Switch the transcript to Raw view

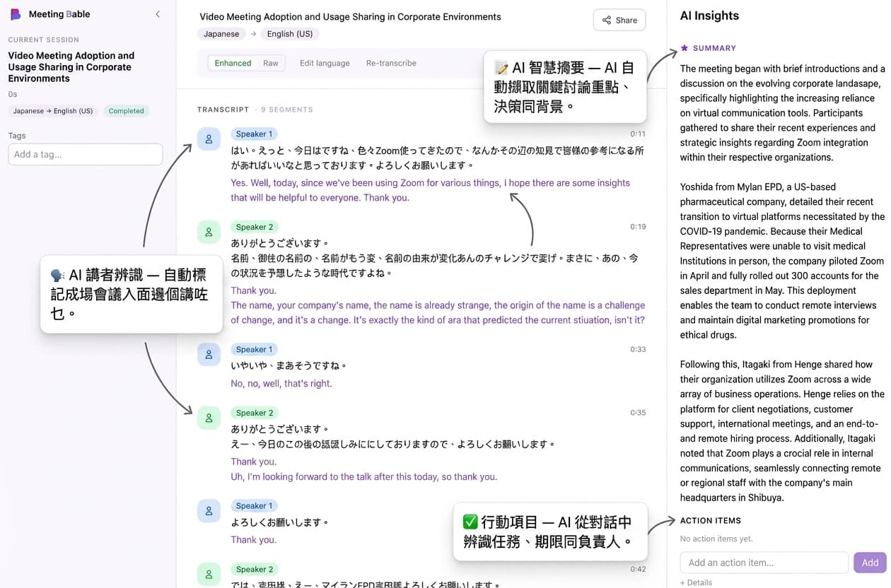coord(271,62)
